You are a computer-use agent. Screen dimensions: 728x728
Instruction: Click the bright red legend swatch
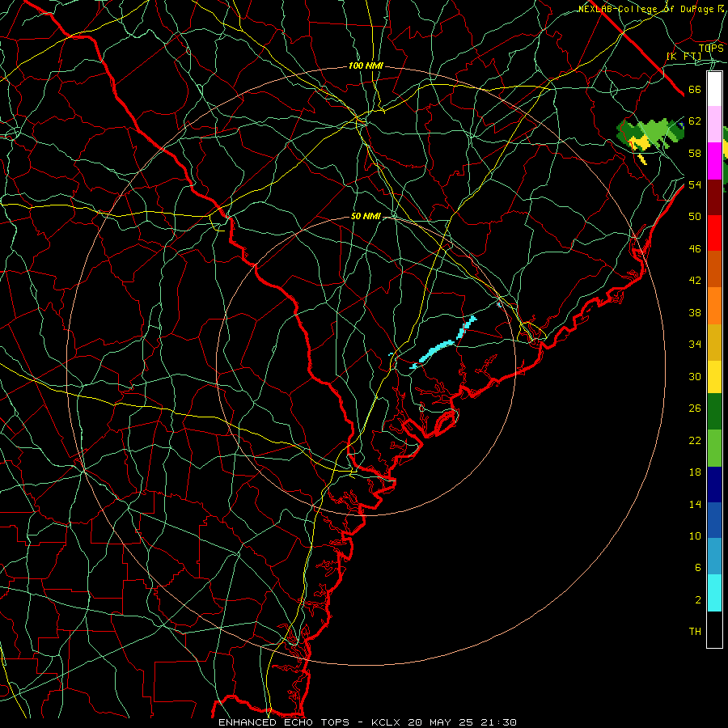714,233
